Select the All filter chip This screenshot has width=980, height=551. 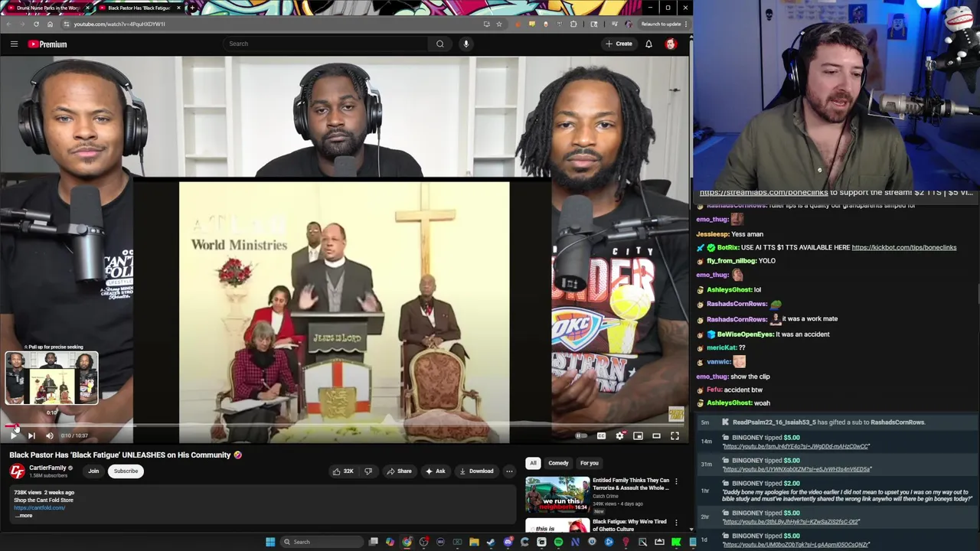533,463
